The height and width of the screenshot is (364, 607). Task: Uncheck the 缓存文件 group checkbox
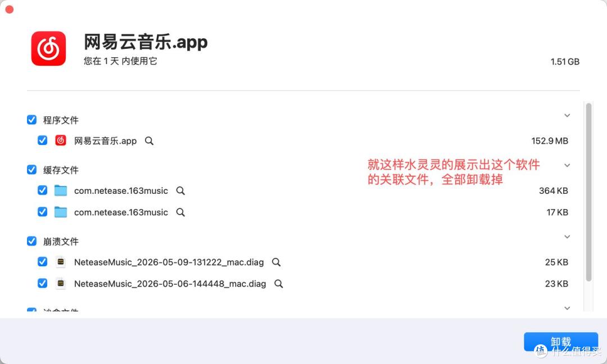(31, 170)
